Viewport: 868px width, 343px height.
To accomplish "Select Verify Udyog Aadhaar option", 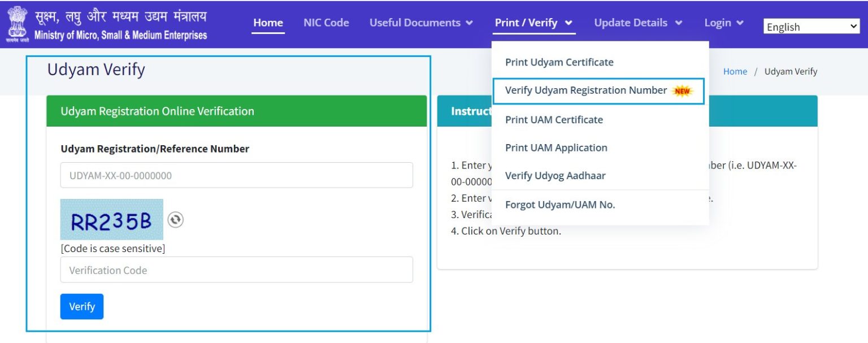I will [x=555, y=176].
